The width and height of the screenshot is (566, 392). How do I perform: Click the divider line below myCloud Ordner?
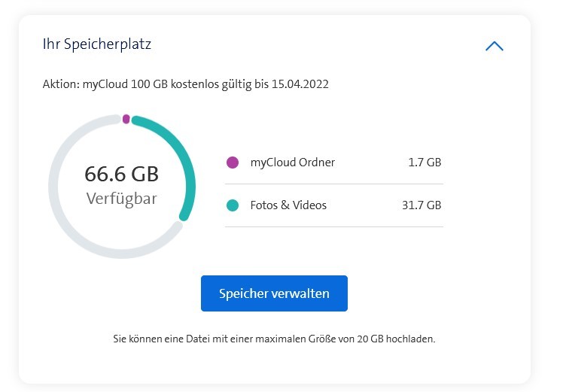(x=334, y=184)
